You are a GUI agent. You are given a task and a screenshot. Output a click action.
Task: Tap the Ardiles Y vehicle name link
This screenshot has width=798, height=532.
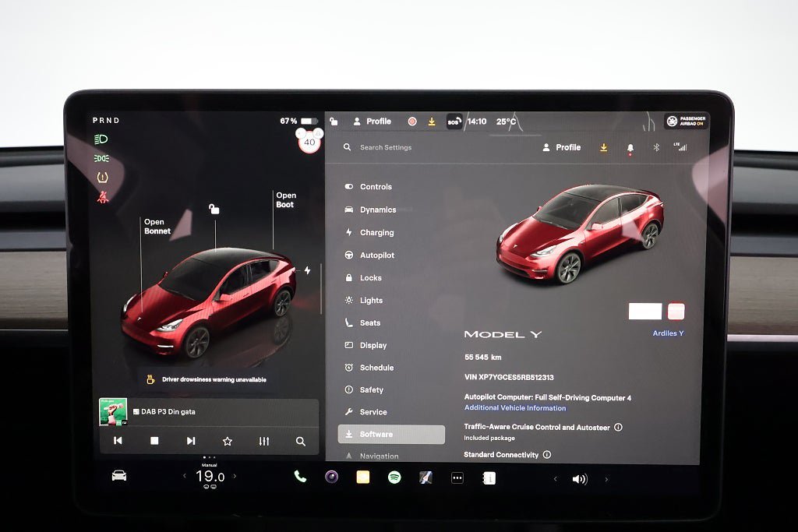point(668,333)
